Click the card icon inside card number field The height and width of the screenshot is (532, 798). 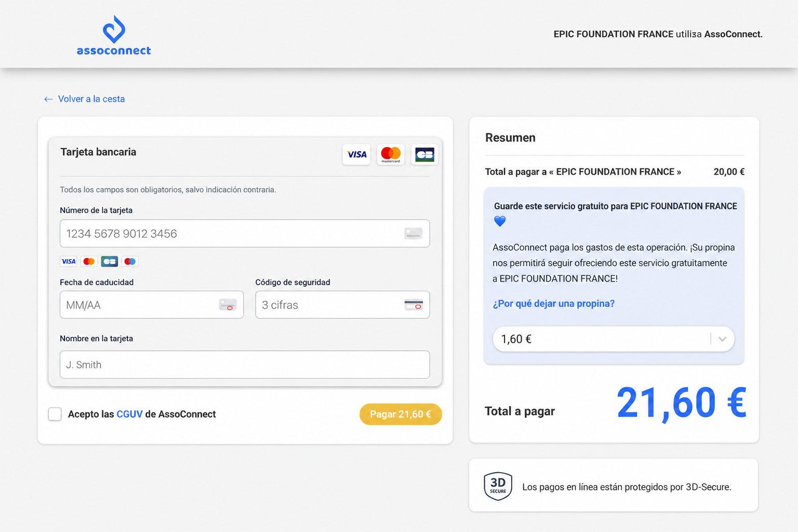click(414, 234)
